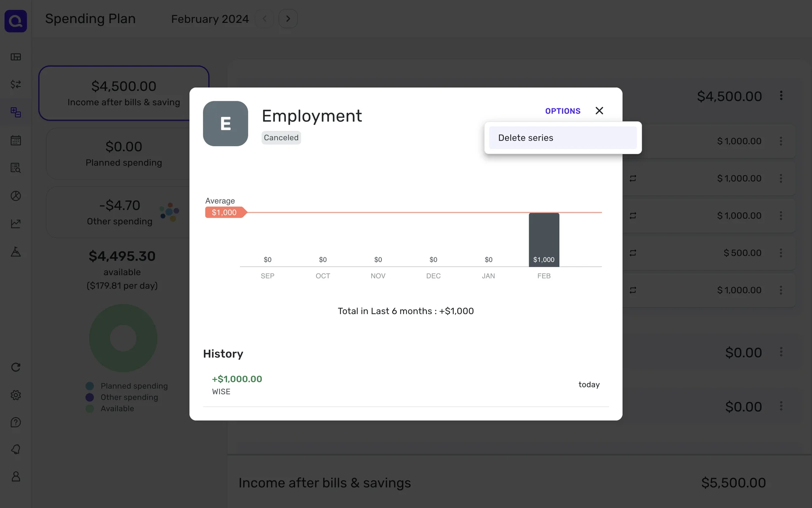Viewport: 812px width, 508px height.
Task: Open the calendar icon in the sidebar
Action: [x=16, y=140]
